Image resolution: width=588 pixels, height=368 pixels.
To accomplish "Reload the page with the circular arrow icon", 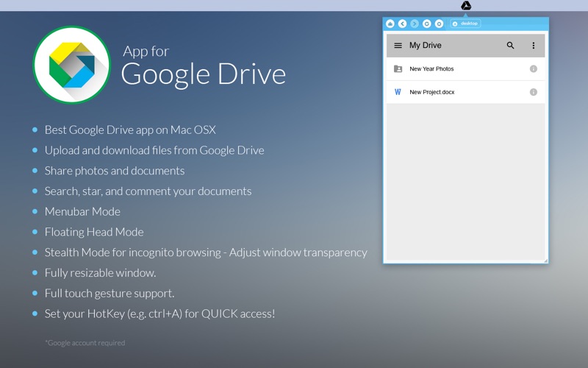I will coord(427,24).
